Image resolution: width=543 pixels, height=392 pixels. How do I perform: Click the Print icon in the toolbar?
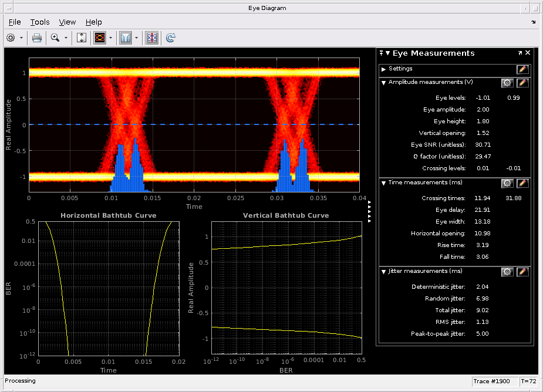coord(36,38)
